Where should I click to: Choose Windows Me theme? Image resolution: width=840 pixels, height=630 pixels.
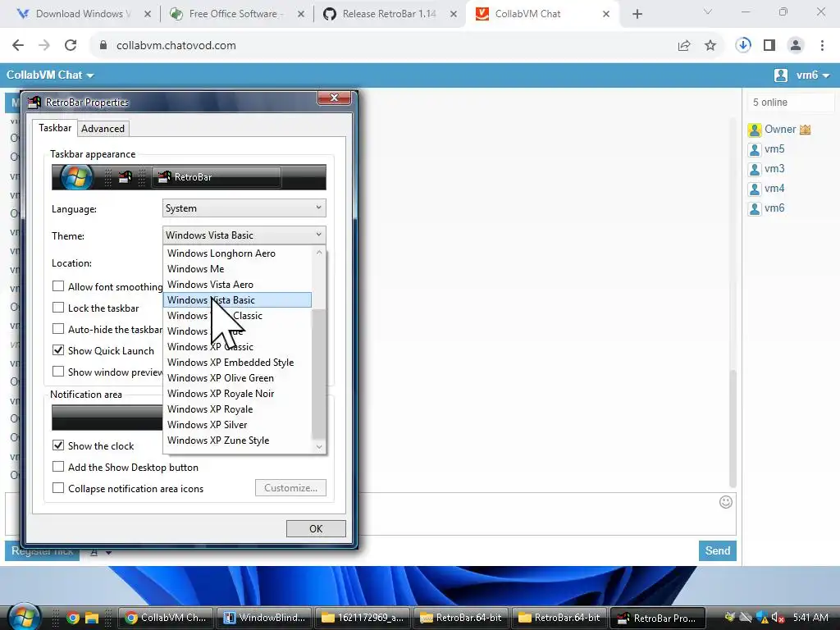click(x=237, y=269)
